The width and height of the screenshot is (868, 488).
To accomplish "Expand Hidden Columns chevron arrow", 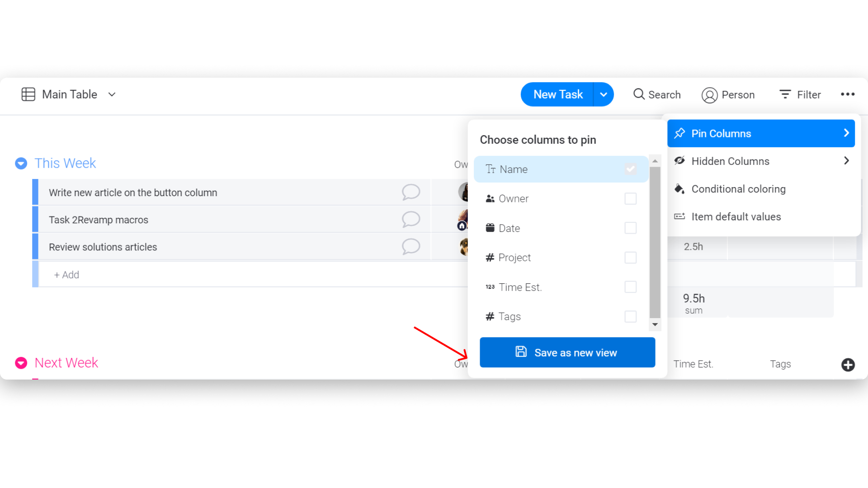I will coord(846,161).
